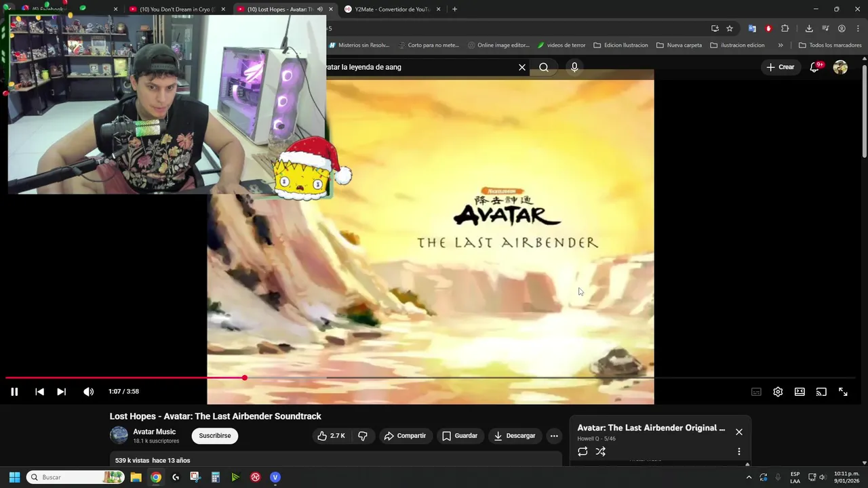Click the Avatar Music channel avatar
Screen dimensions: 868x488
click(119, 435)
